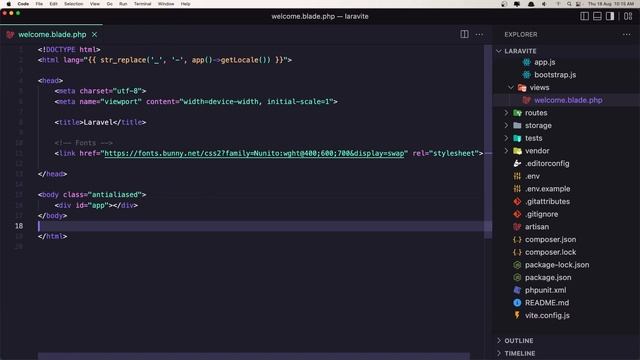
Task: Click the EXPLORER panel heading
Action: click(520, 35)
